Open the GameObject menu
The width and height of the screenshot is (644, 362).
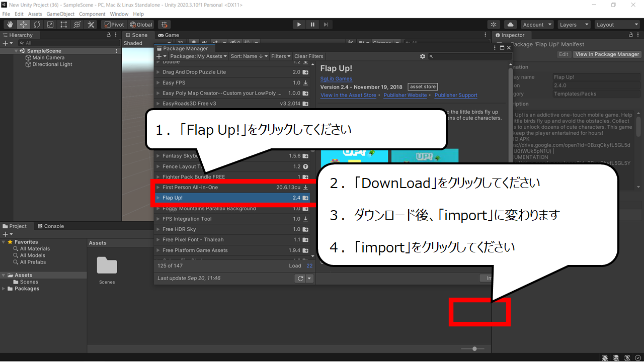(x=61, y=14)
